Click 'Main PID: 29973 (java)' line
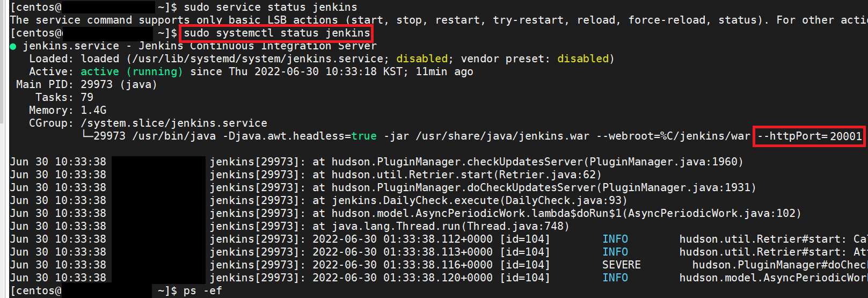This screenshot has width=868, height=298. pyautogui.click(x=86, y=84)
